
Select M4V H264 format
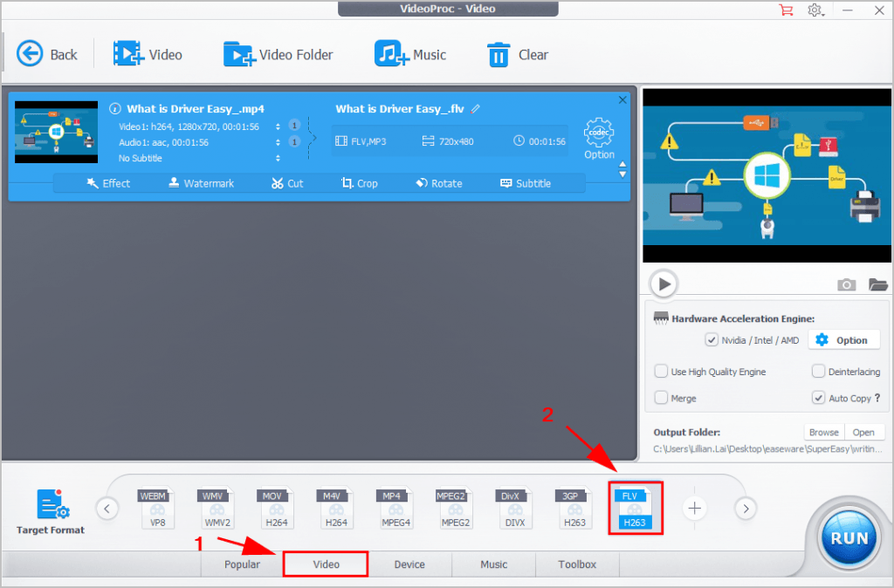336,509
